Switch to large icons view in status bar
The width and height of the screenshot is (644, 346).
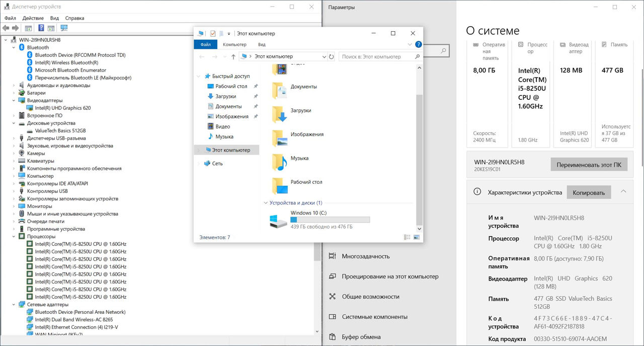[417, 237]
